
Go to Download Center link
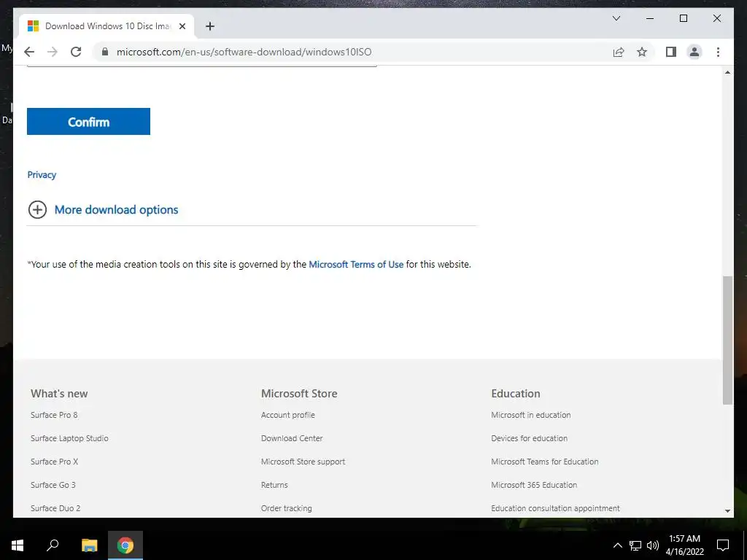(292, 438)
